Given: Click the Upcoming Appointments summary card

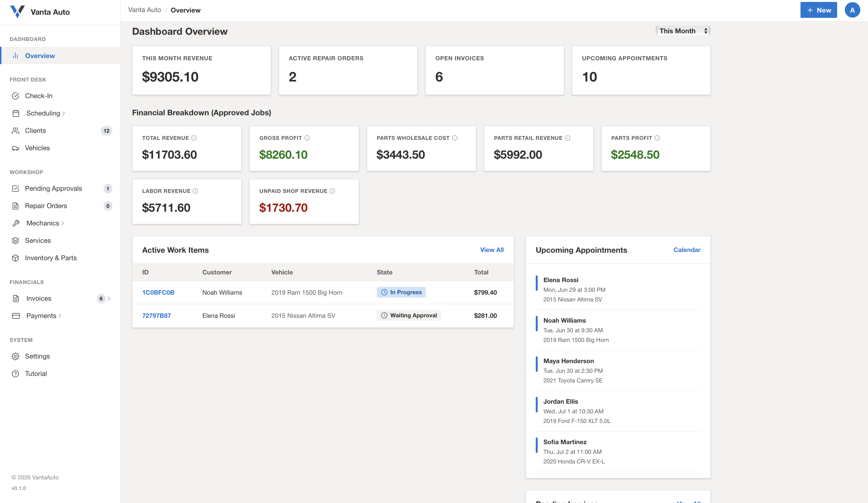Looking at the screenshot, I should pyautogui.click(x=641, y=71).
